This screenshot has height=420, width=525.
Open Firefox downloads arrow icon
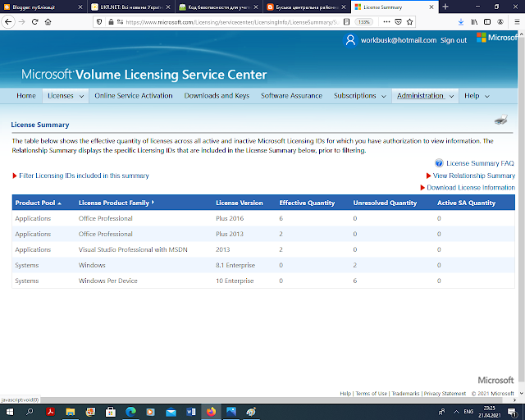(461, 22)
